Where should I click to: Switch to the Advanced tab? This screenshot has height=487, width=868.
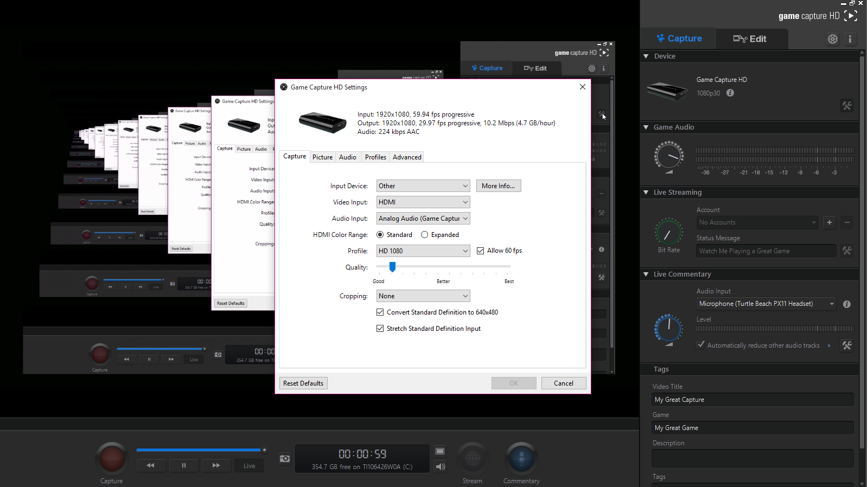click(x=407, y=157)
